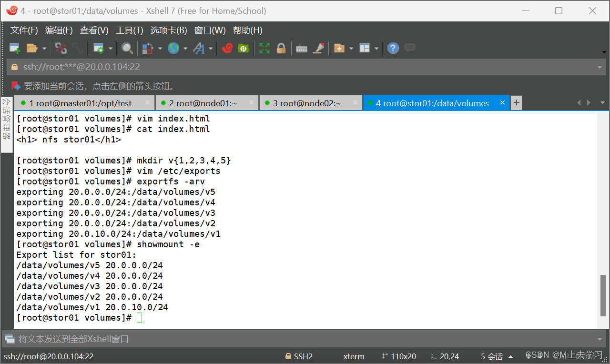Click the blue Help question-mark icon
The width and height of the screenshot is (610, 364).
tap(393, 48)
